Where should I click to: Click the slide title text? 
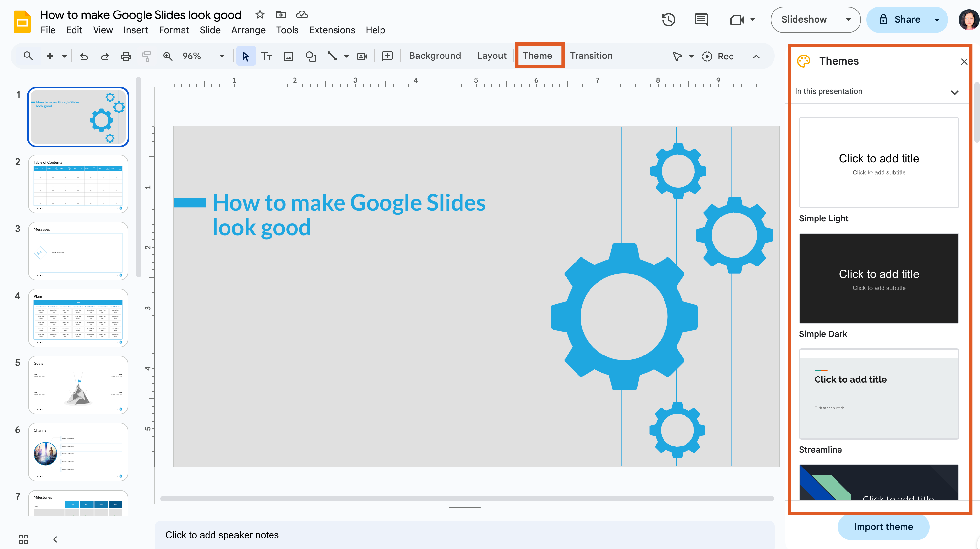coord(348,215)
